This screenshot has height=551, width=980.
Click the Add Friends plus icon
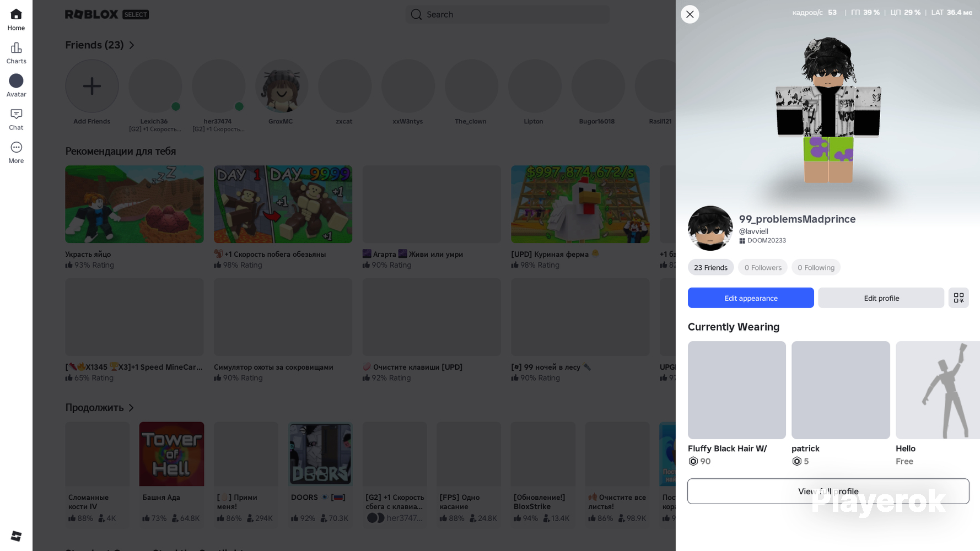92,86
